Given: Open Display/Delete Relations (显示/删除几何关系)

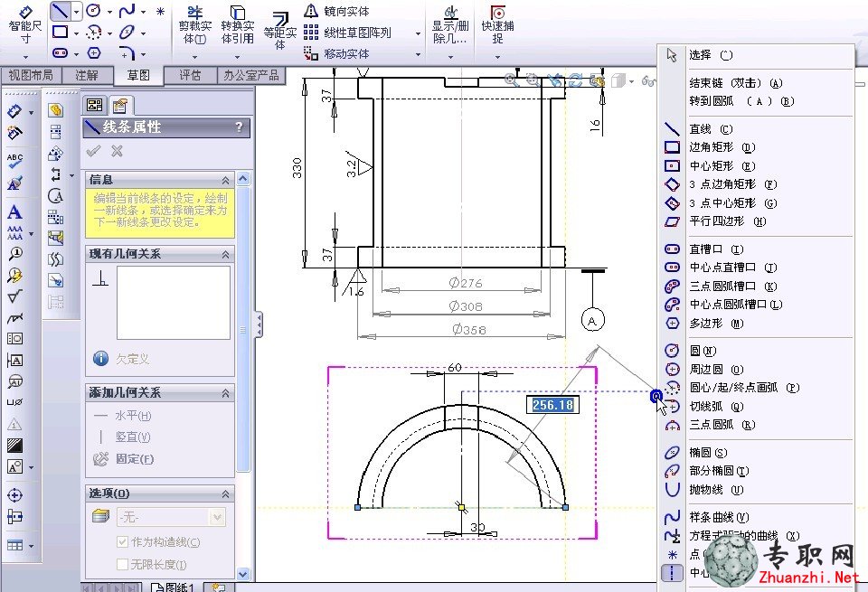Looking at the screenshot, I should pyautogui.click(x=450, y=25).
